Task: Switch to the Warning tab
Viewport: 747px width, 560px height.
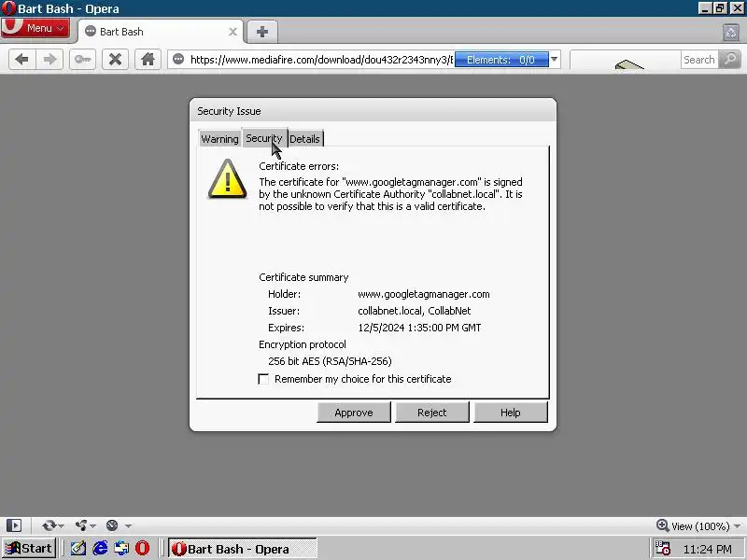Action: click(x=219, y=139)
